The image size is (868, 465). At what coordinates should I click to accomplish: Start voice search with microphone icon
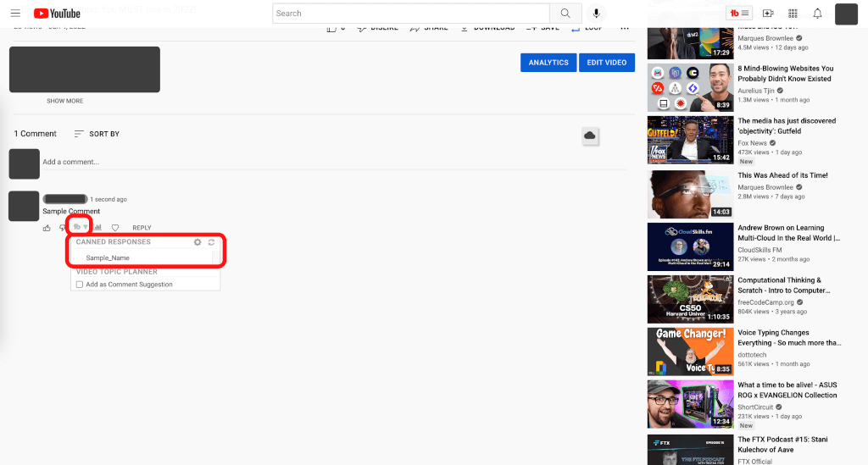pos(597,14)
